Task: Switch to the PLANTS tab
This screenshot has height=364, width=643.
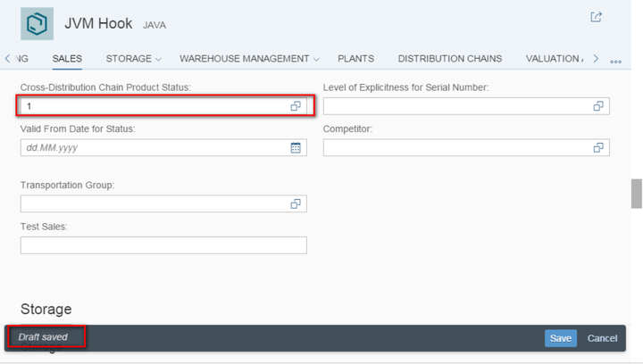Action: [x=355, y=59]
